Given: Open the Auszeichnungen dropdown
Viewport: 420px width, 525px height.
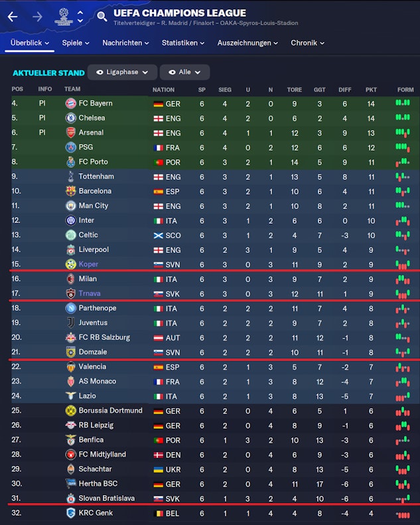Looking at the screenshot, I should coord(248,43).
